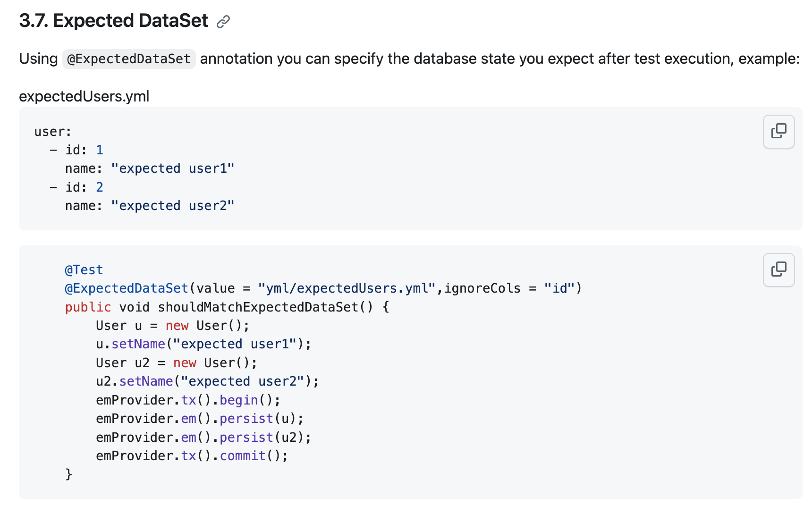Click the shouldMatchExpectedDataSet method name
The width and height of the screenshot is (812, 506).
(258, 307)
